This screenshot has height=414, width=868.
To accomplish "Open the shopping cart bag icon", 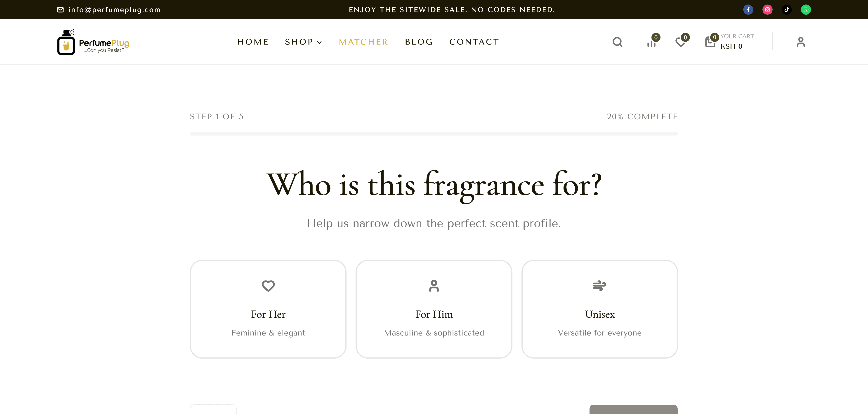I will point(710,42).
